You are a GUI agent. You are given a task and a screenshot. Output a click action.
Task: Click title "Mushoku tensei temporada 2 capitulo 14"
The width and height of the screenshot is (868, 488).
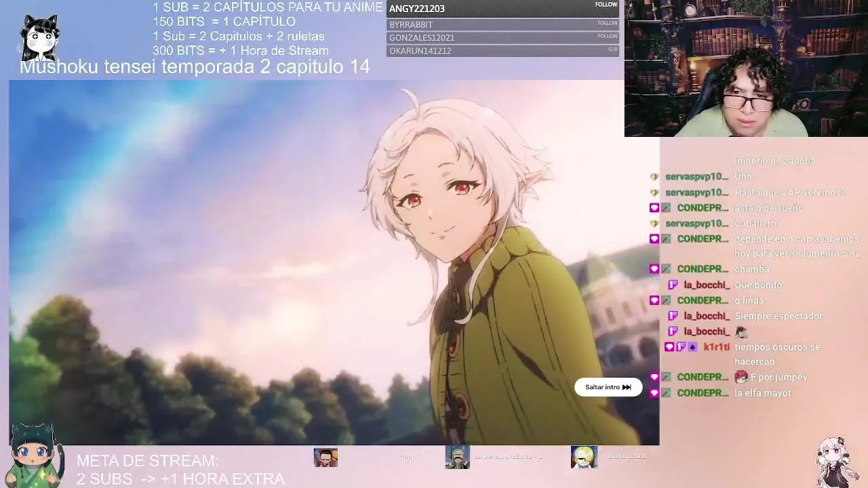point(195,66)
